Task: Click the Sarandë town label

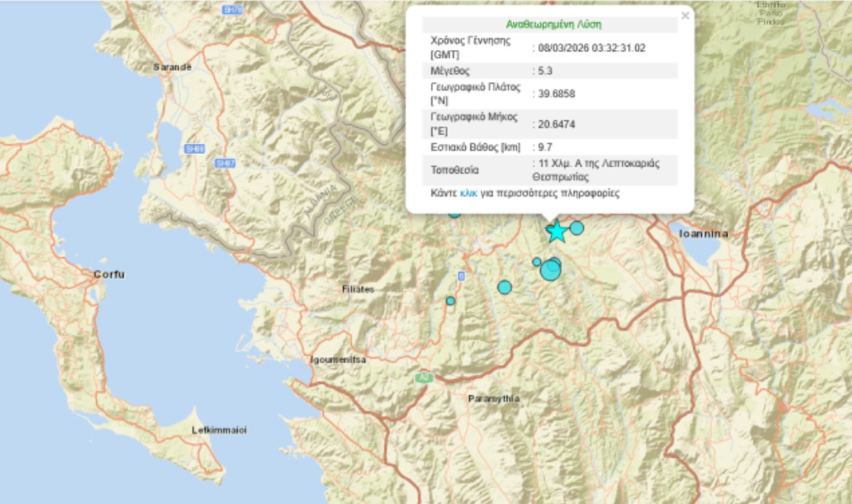Action: [x=172, y=67]
